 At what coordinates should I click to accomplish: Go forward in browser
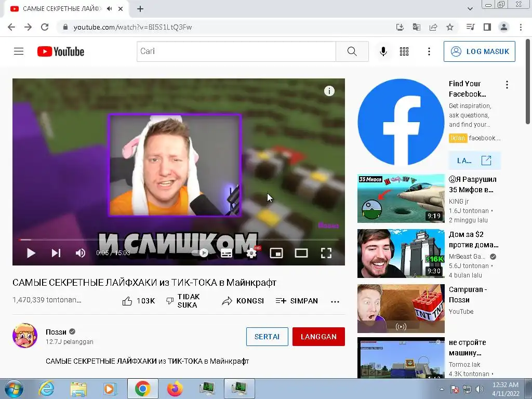pyautogui.click(x=28, y=27)
